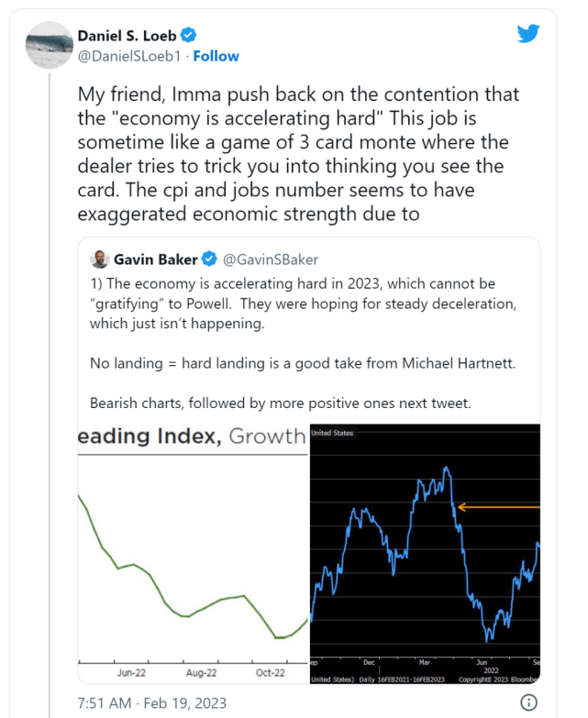Click the "No landing = hard landing" line

292,364
